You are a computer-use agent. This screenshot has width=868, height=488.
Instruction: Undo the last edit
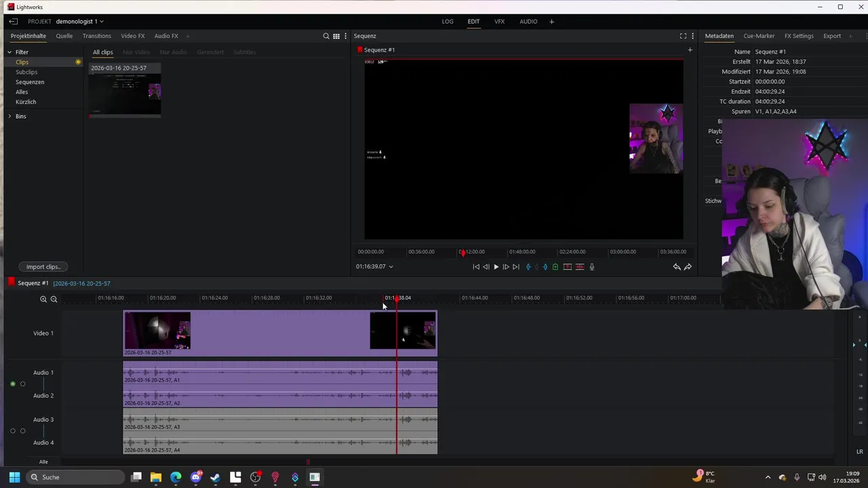676,267
